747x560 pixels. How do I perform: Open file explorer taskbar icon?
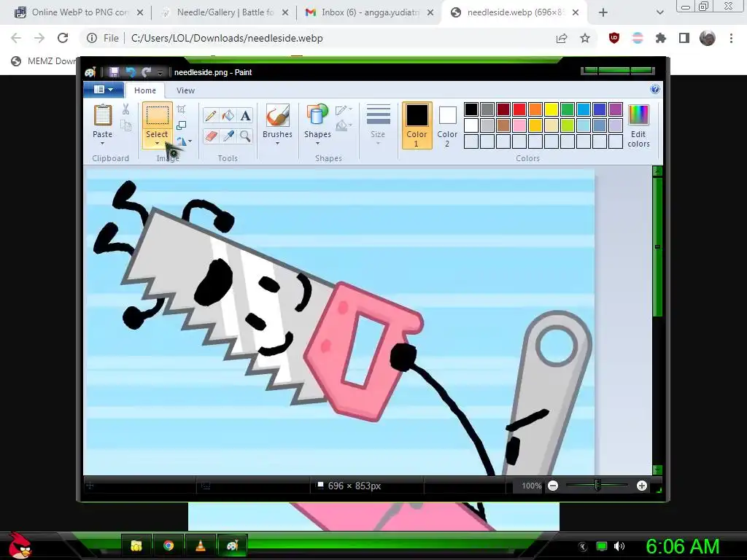tap(136, 545)
